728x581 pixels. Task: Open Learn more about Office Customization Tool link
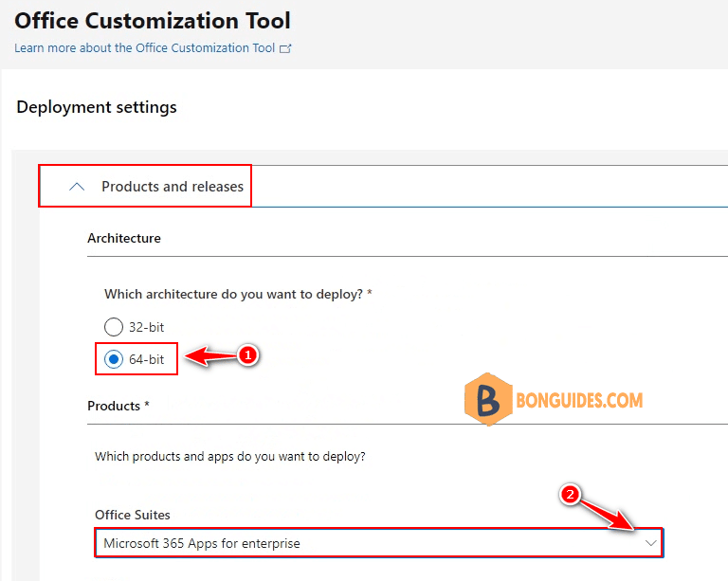[x=145, y=48]
